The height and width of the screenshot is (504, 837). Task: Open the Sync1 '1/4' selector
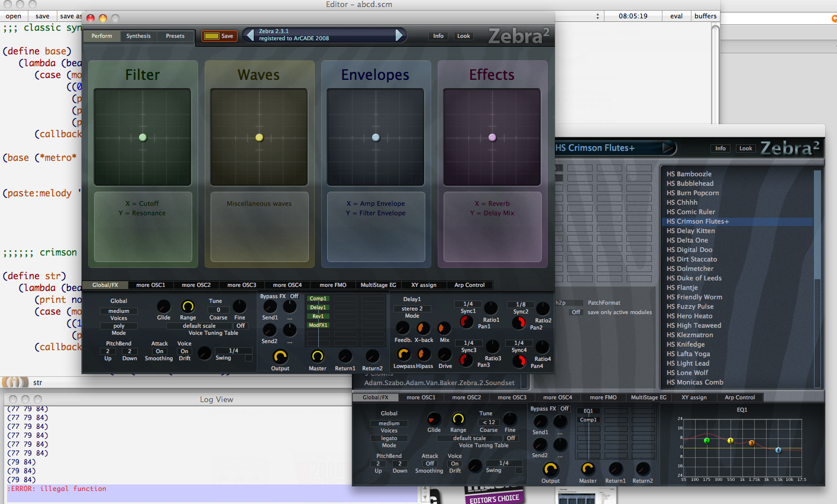click(x=468, y=304)
